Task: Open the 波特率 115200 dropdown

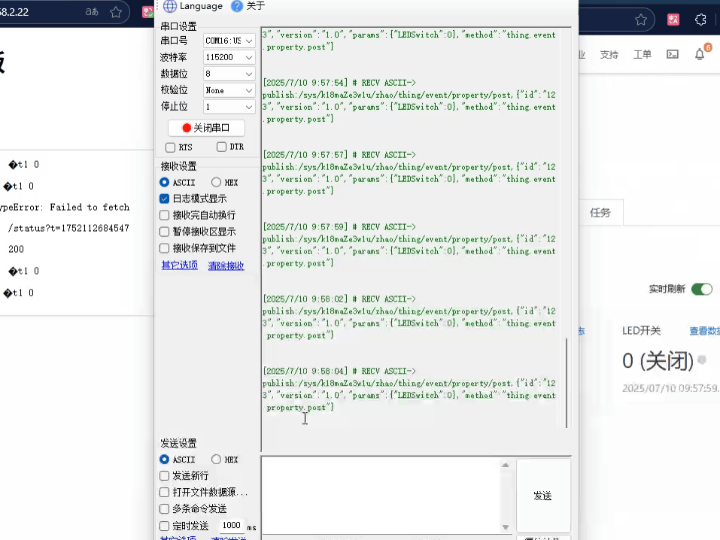Action: [x=229, y=58]
